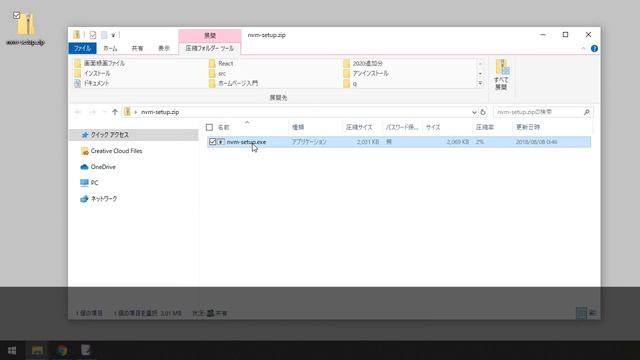Image resolution: width=640 pixels, height=360 pixels.
Task: Click the destination gallery up arrow
Action: pos(480,64)
